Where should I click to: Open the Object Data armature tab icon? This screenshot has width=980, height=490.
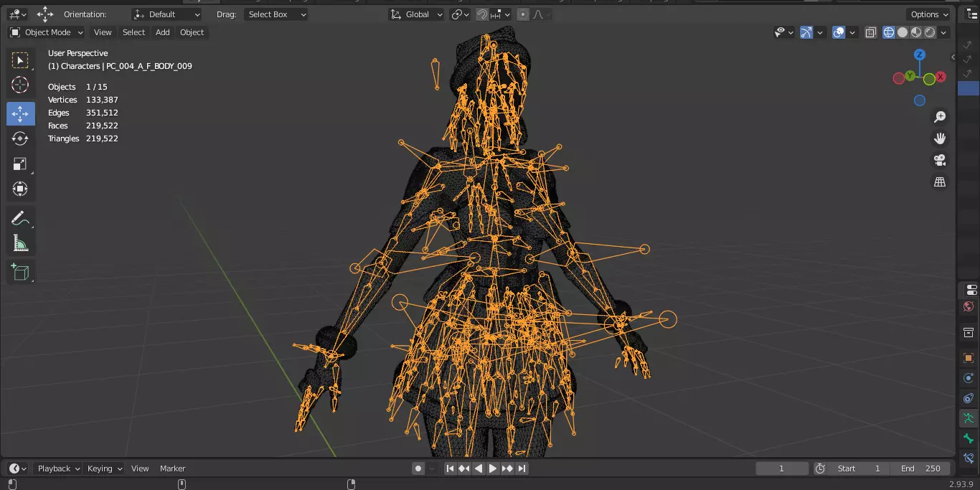point(970,418)
